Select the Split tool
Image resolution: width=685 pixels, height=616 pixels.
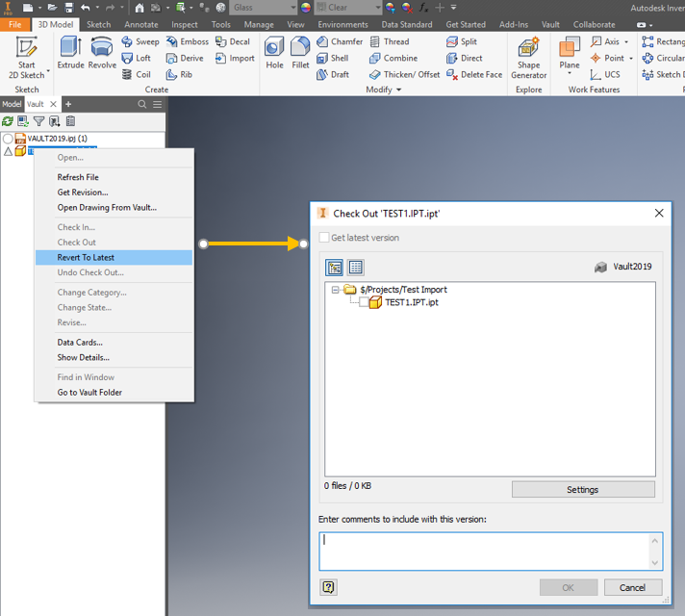click(x=462, y=41)
